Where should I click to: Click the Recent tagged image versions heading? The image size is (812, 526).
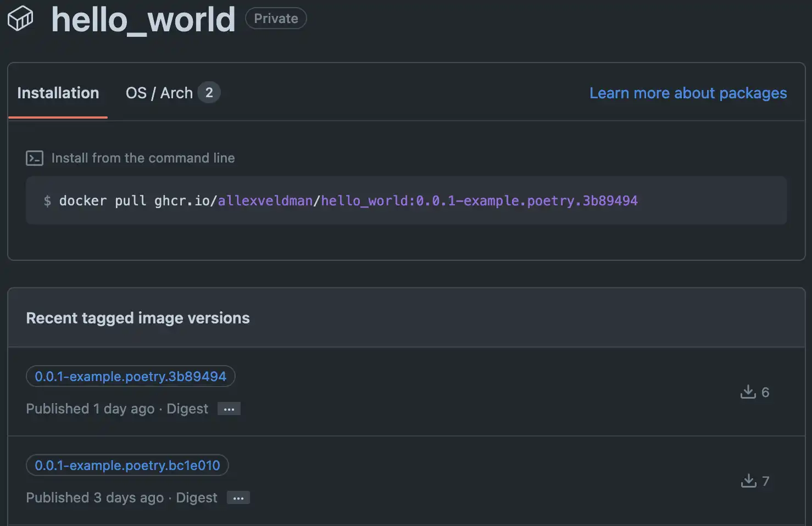click(138, 318)
